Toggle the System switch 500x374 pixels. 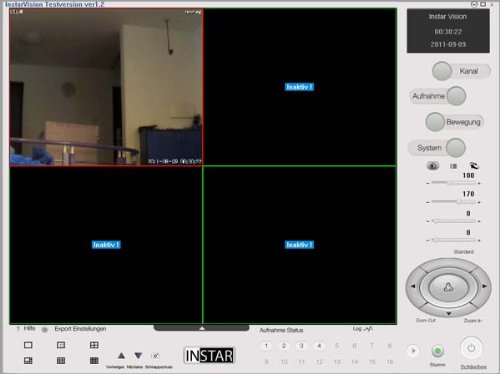click(455, 147)
